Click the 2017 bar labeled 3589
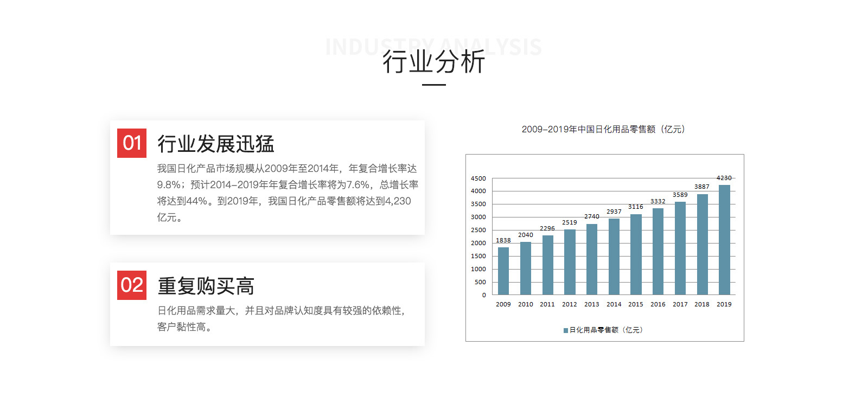 [680, 248]
